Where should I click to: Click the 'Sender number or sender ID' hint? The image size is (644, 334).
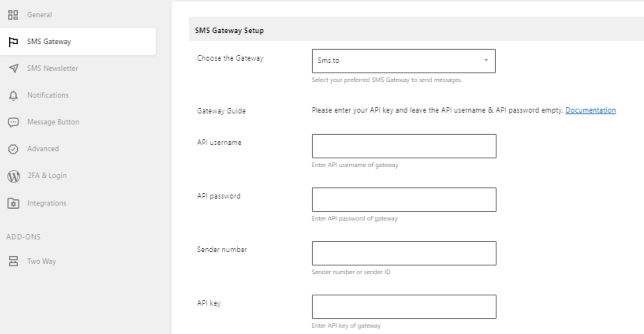[x=351, y=272]
